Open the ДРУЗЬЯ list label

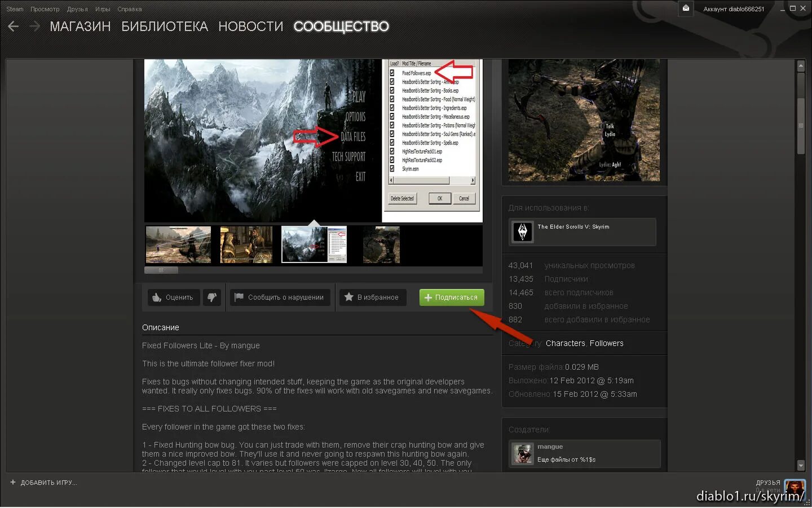coord(768,483)
